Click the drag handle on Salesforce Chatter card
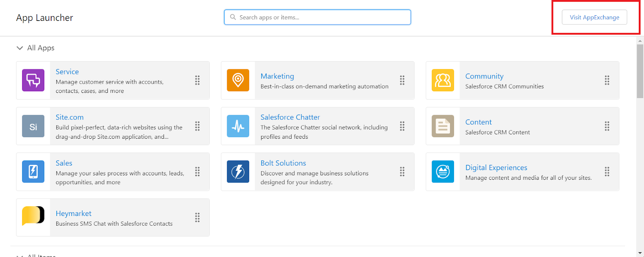644x257 pixels. [402, 126]
